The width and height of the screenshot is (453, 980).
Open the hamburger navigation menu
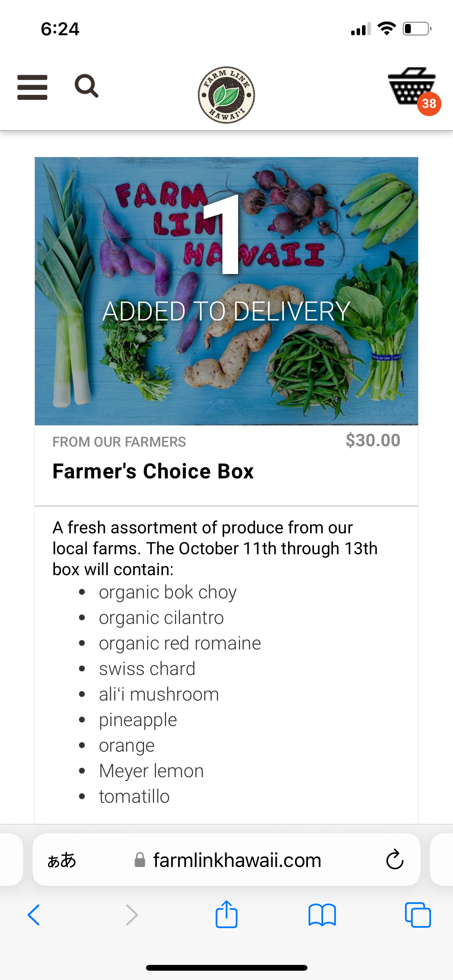(x=32, y=87)
